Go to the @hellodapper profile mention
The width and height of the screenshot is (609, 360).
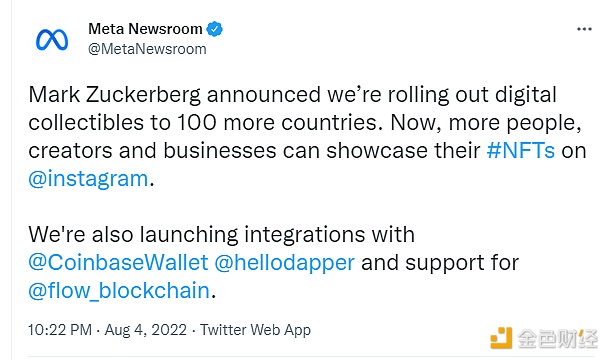pos(284,263)
